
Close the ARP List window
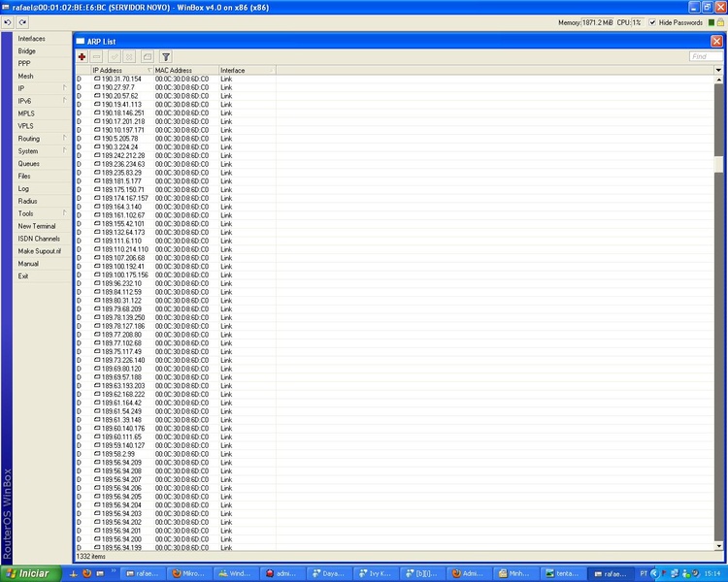point(716,42)
